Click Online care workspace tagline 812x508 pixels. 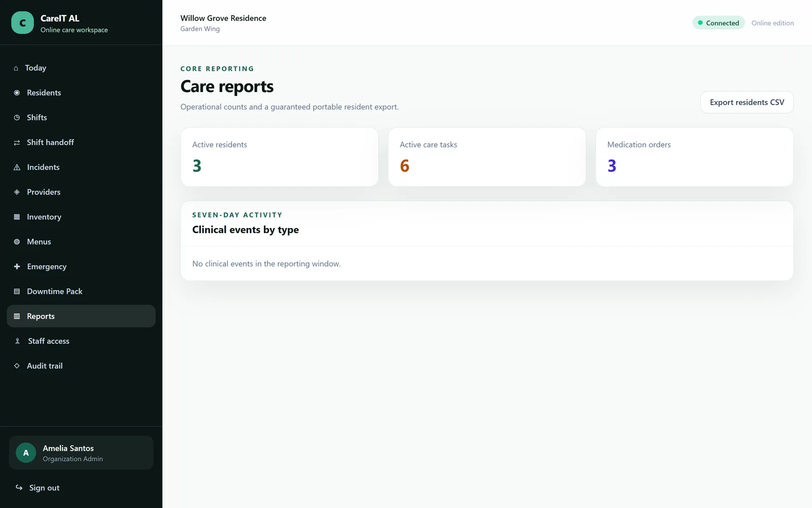pyautogui.click(x=74, y=30)
